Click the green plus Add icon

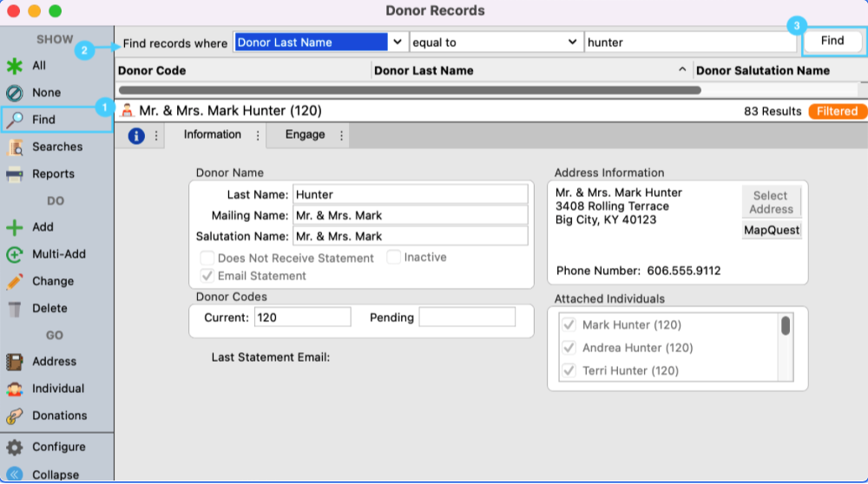tap(15, 227)
